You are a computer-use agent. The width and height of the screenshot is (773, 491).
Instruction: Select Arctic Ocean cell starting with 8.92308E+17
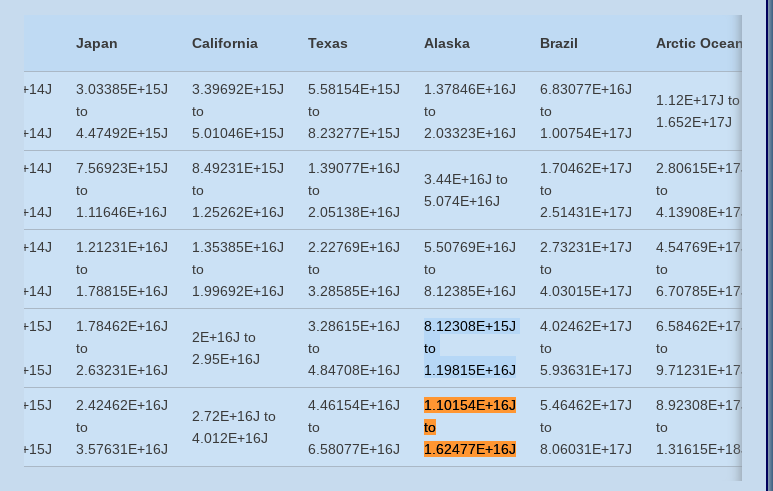click(x=699, y=427)
